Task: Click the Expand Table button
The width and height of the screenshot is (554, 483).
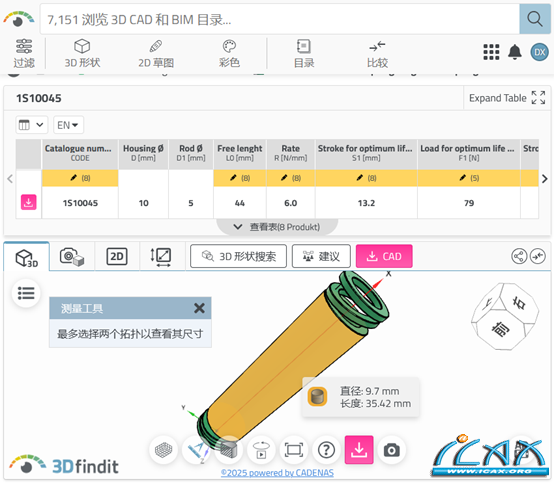Action: point(507,98)
